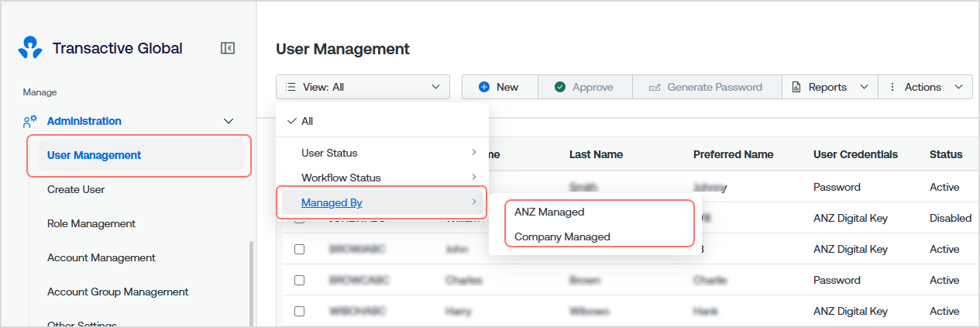Open Create User in sidebar
Screen dimensions: 980x328
[x=76, y=189]
